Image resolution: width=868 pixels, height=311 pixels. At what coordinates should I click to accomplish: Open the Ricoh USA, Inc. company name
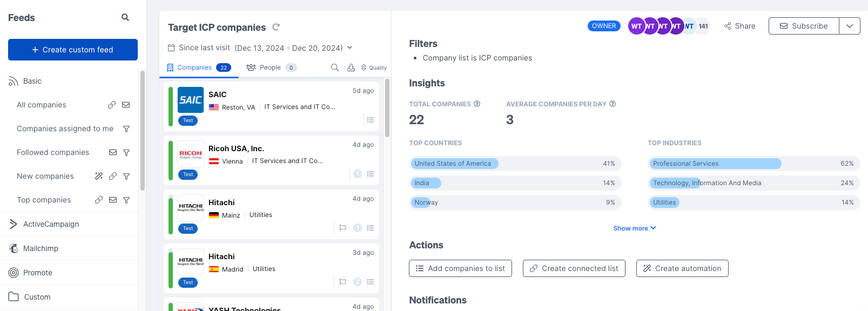tap(236, 148)
